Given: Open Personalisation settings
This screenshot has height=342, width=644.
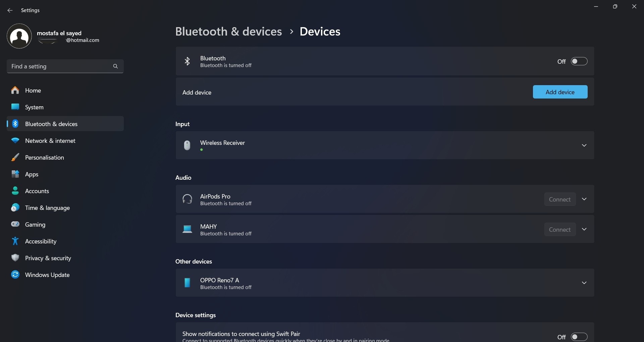Looking at the screenshot, I should (45, 157).
